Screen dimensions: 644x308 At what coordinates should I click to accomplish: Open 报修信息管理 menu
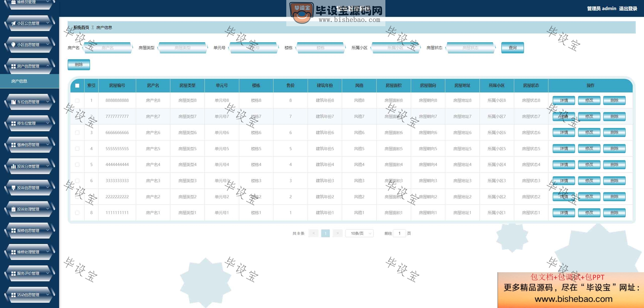click(x=30, y=230)
